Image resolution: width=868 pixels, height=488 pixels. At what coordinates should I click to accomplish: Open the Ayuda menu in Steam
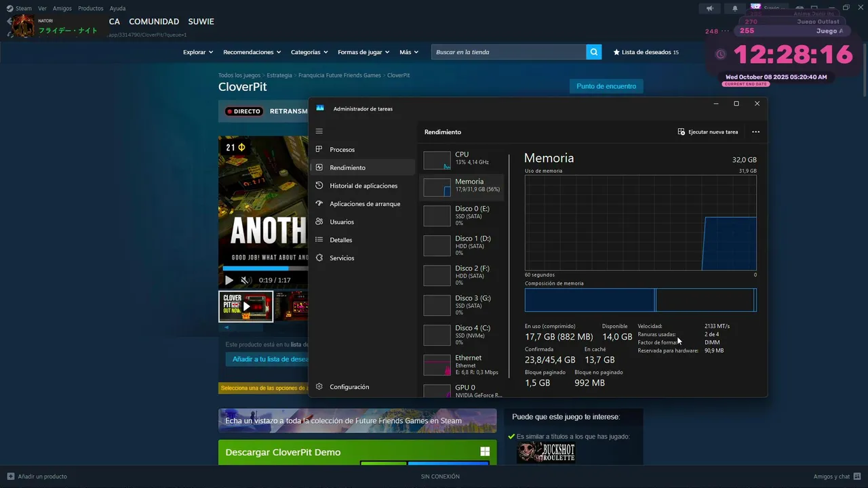click(x=117, y=9)
